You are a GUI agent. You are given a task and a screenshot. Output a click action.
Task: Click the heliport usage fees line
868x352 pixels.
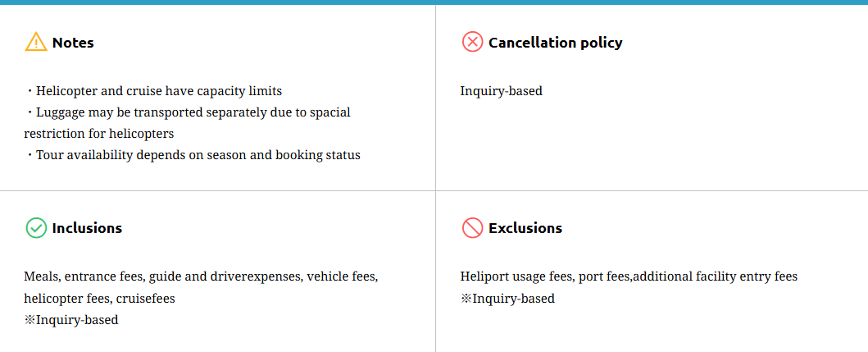coord(629,277)
